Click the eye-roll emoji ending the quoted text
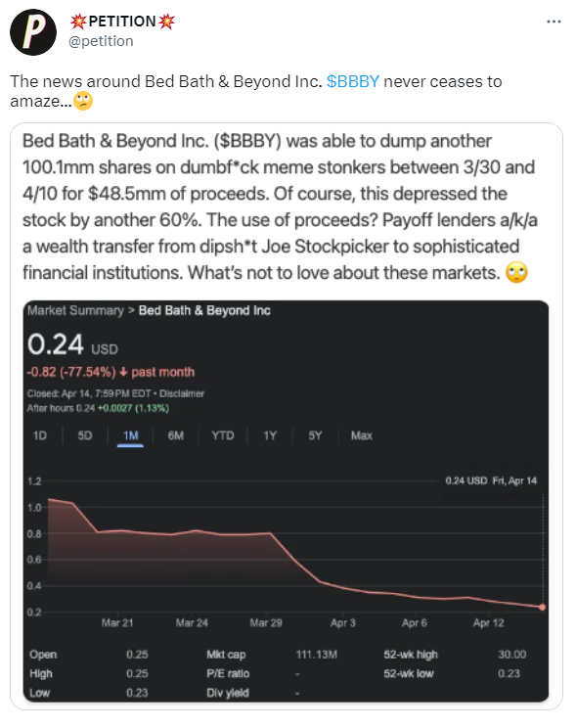Screen dimensions: 576x728 (x=516, y=273)
